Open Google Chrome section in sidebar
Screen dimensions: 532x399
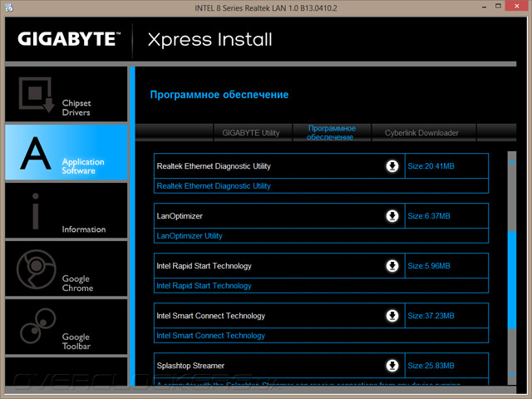click(66, 268)
